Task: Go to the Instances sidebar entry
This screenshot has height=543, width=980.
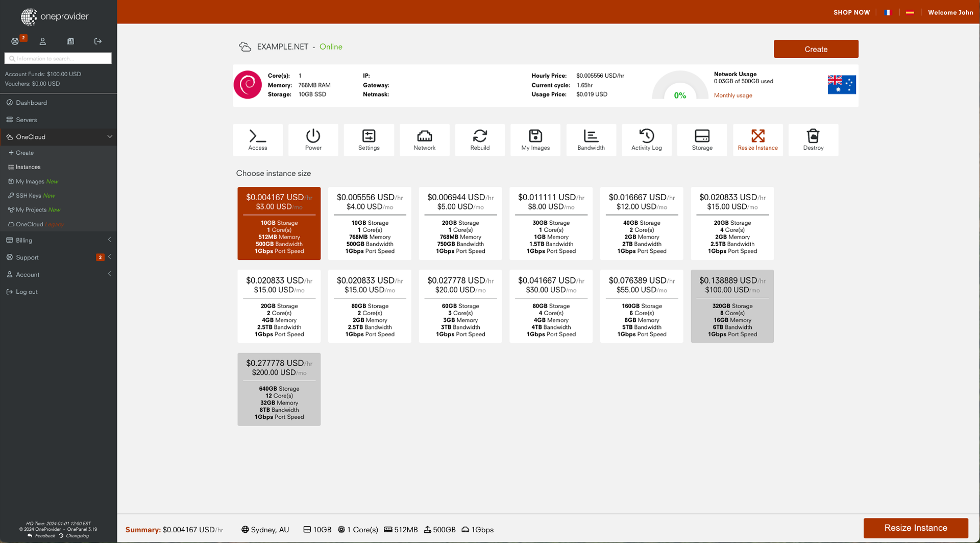Action: [28, 167]
